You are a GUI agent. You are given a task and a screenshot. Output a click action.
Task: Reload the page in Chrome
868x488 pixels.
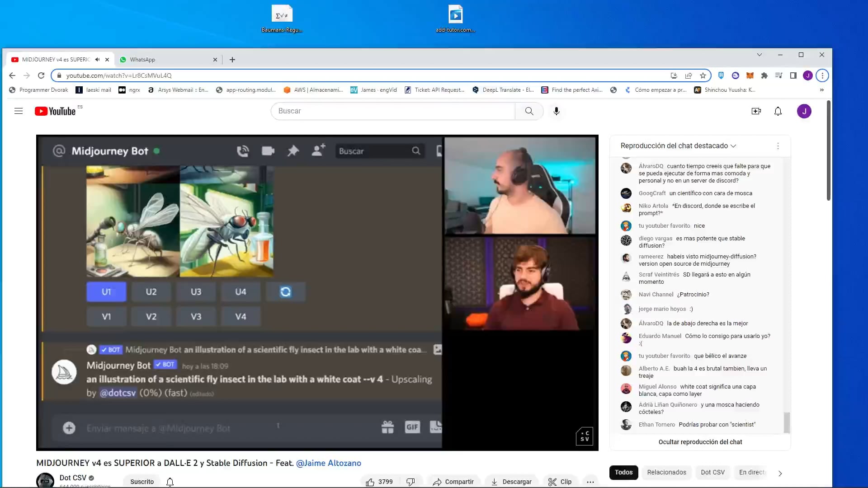click(x=41, y=75)
